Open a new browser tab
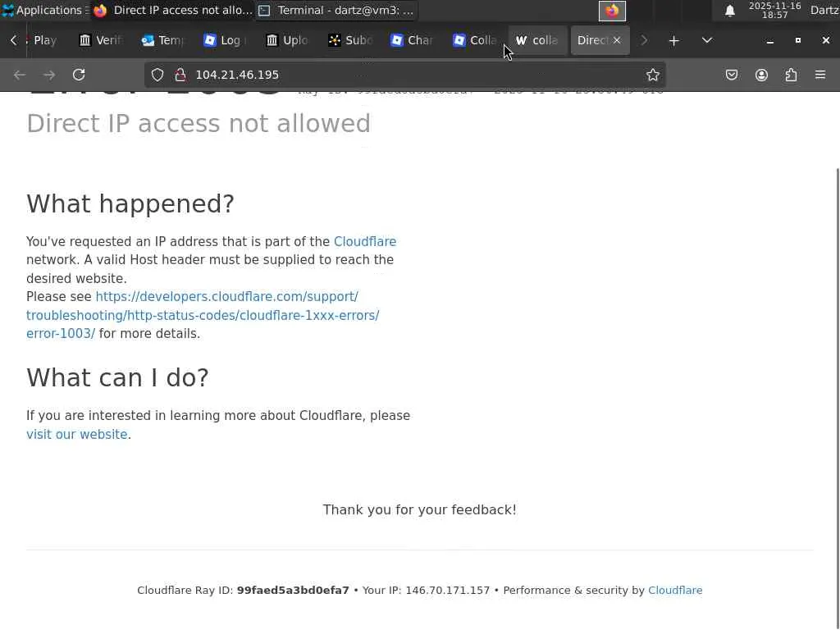This screenshot has height=630, width=840. (674, 41)
